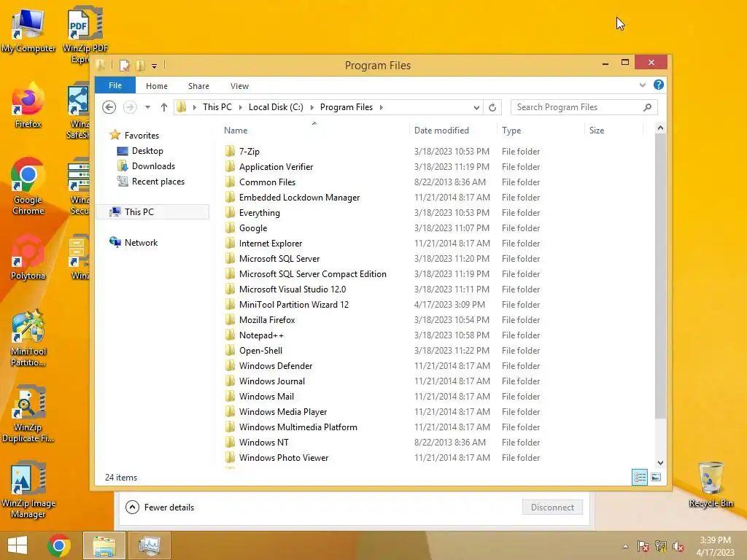Image resolution: width=747 pixels, height=560 pixels.
Task: Expand the address bar history dropdown
Action: coord(476,107)
